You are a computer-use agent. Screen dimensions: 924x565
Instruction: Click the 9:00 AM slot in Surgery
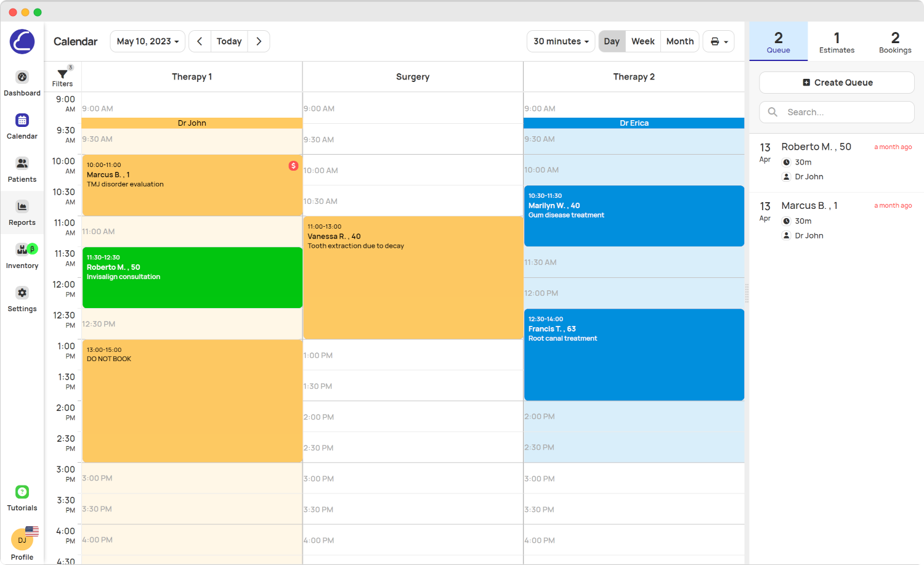coord(413,108)
